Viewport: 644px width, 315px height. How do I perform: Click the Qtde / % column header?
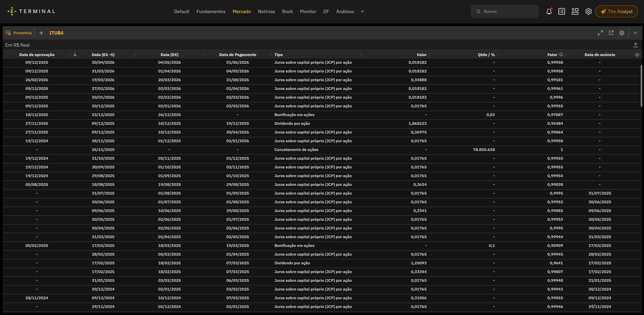click(486, 55)
